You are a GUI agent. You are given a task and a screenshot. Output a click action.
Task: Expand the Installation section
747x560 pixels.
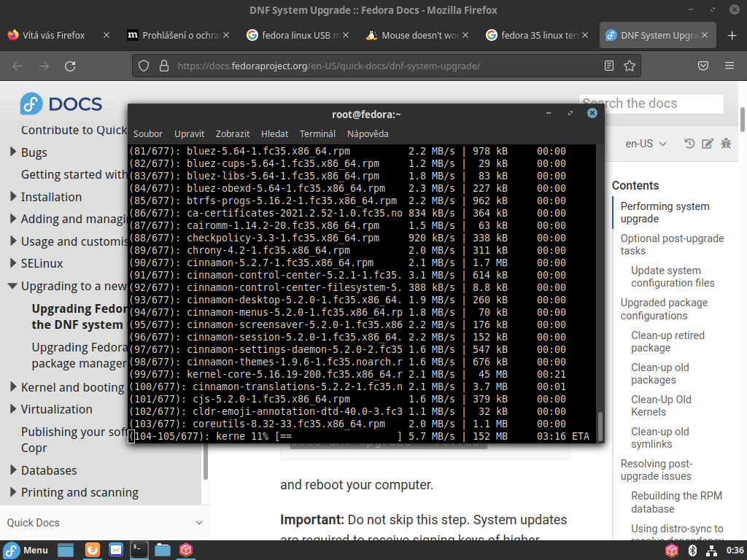point(13,197)
